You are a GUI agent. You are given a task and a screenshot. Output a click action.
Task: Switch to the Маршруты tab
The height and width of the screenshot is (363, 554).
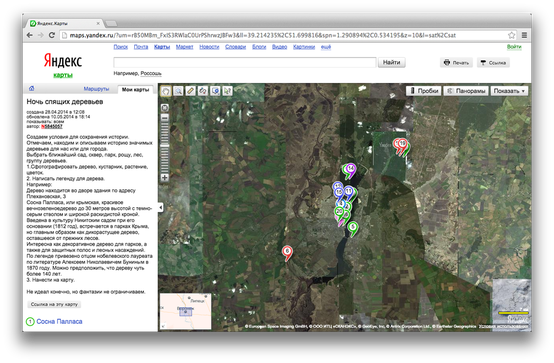click(x=96, y=89)
